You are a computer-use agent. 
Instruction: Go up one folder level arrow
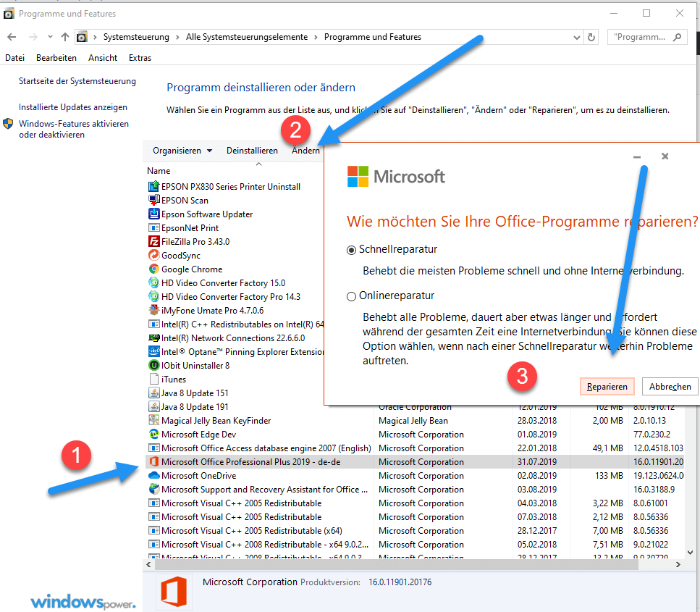[x=65, y=37]
